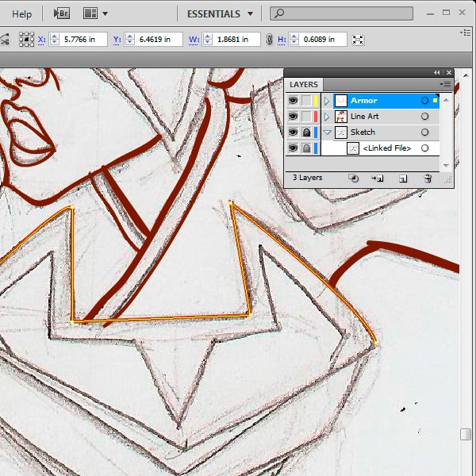
Task: Click the reference point locator icon
Action: 27,40
